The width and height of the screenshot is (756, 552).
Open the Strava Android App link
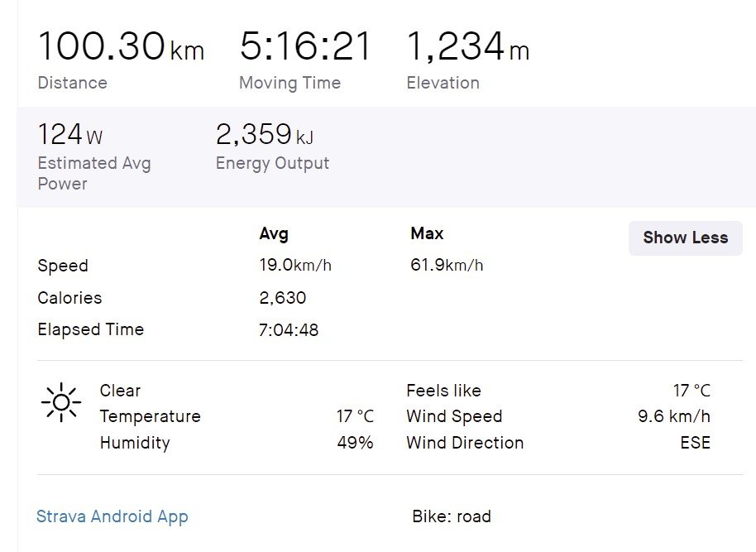click(x=112, y=516)
